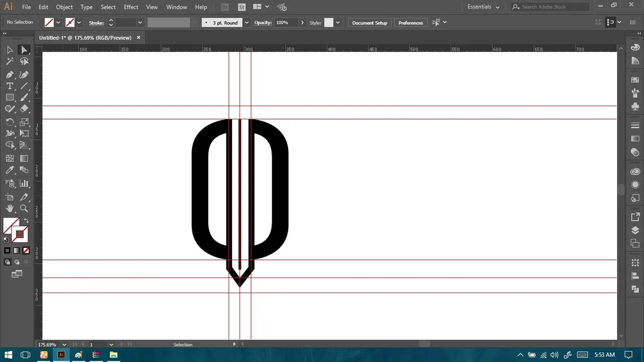Pick the Lasso tool
Image resolution: width=644 pixels, height=362 pixels.
click(24, 61)
